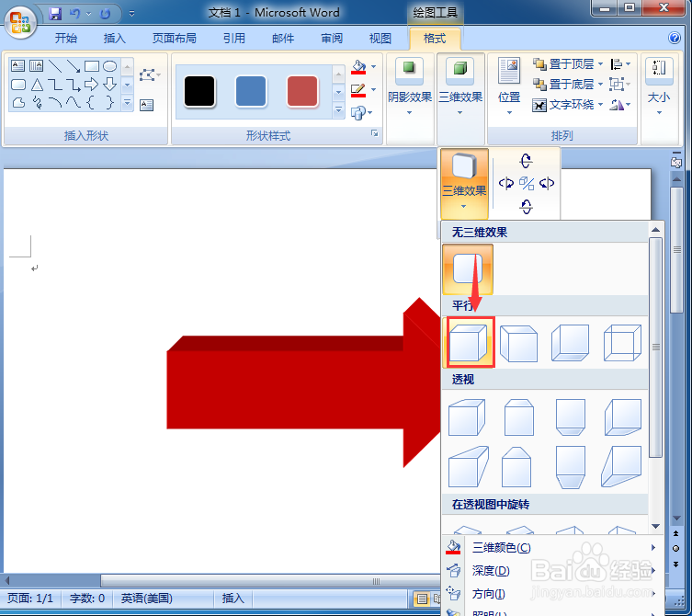This screenshot has width=692, height=616.
Task: Switch to the 邮件 tab
Action: click(283, 39)
